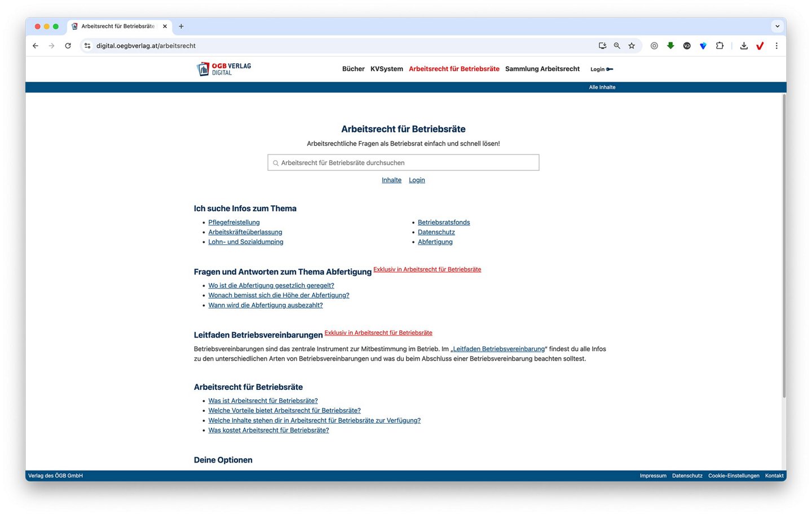Viewport: 812px width, 515px height.
Task: Open the Downloads icon in the toolbar
Action: (744, 46)
